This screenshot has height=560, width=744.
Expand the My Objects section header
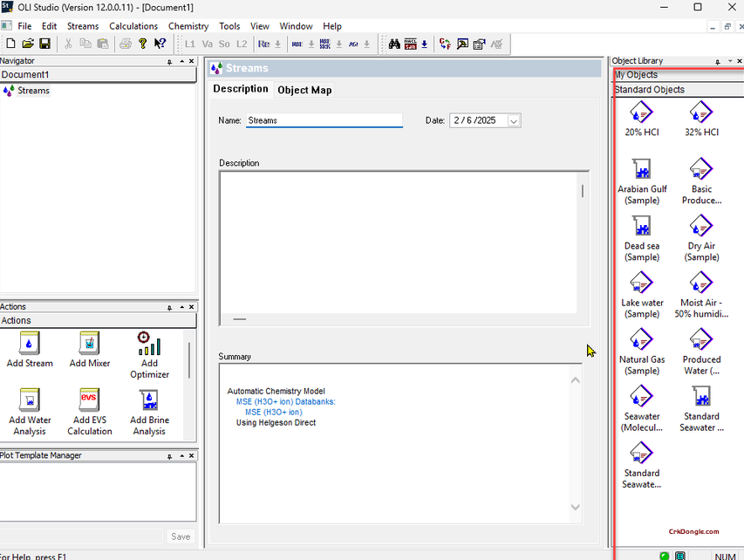679,74
